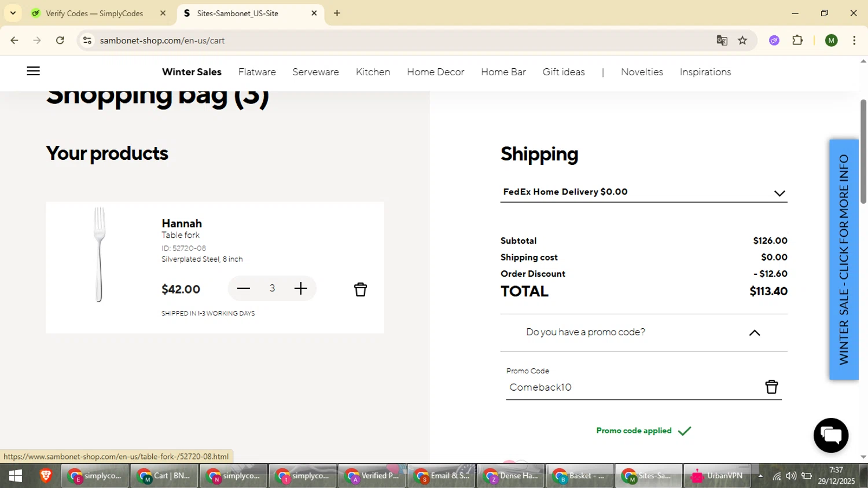The image size is (868, 488).
Task: Switch to Verify Codes — SimplyCodes tab
Action: [x=94, y=13]
